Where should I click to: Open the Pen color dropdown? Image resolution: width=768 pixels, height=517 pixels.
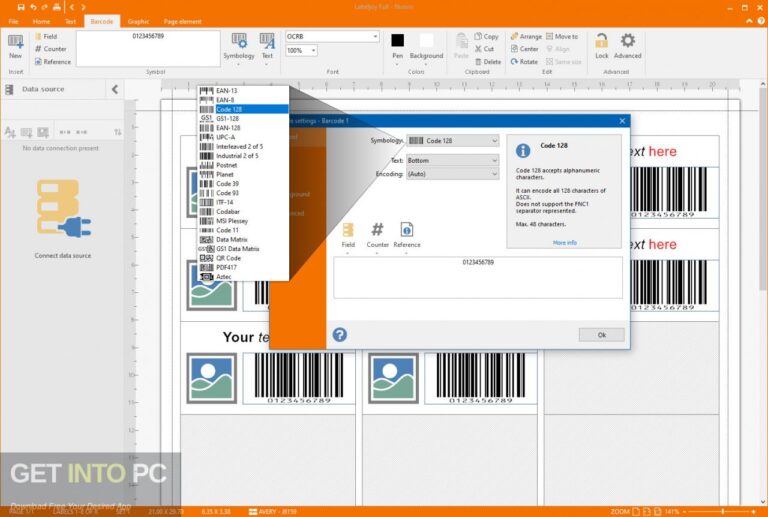pyautogui.click(x=397, y=64)
